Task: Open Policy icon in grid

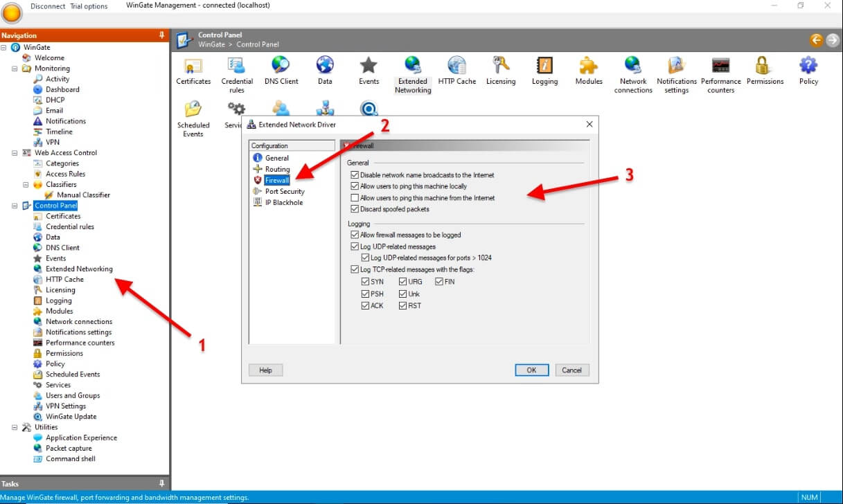Action: coord(808,71)
